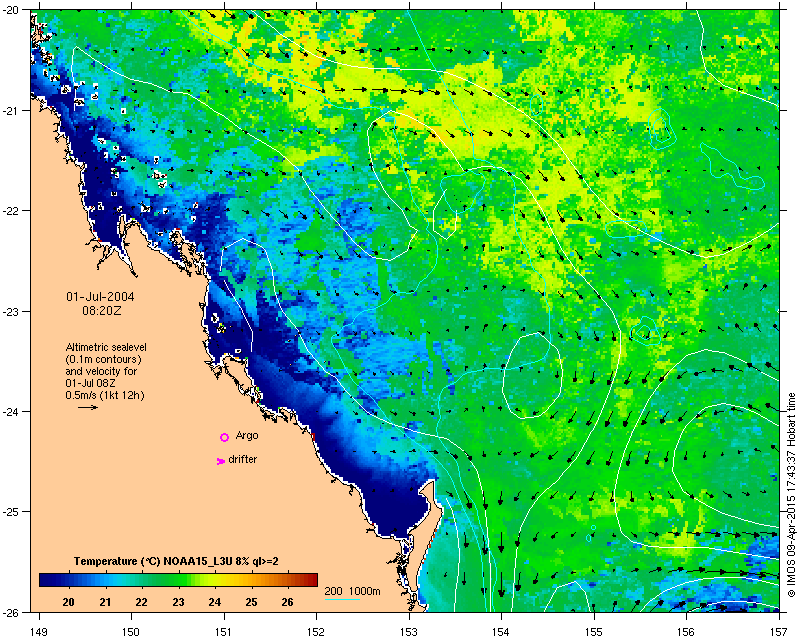Click the dark red end of colorbar

313,580
